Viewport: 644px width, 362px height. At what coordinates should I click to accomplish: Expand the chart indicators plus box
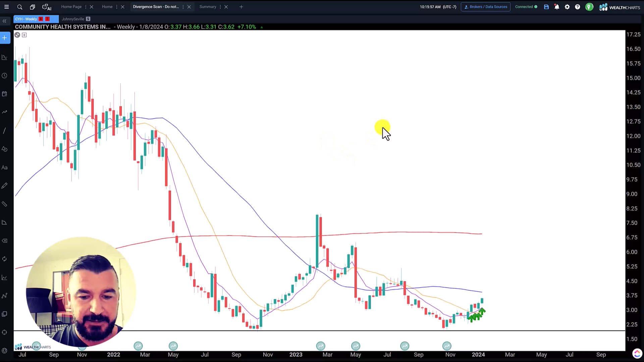click(24, 35)
